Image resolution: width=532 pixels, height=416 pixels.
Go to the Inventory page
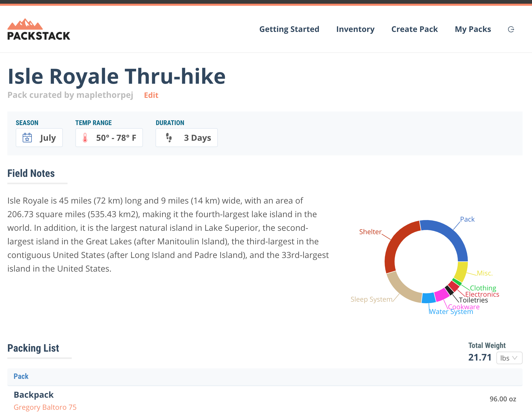coord(355,29)
